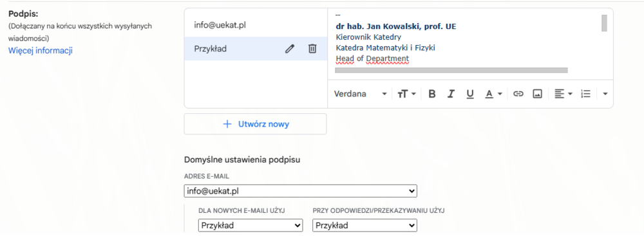Select the info@uekat.pl signature in the list

(x=256, y=25)
